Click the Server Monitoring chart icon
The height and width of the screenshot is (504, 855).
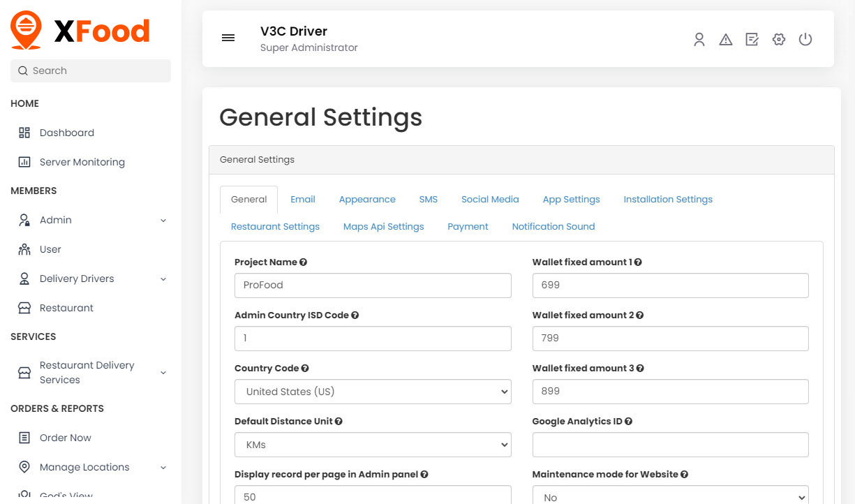point(24,161)
